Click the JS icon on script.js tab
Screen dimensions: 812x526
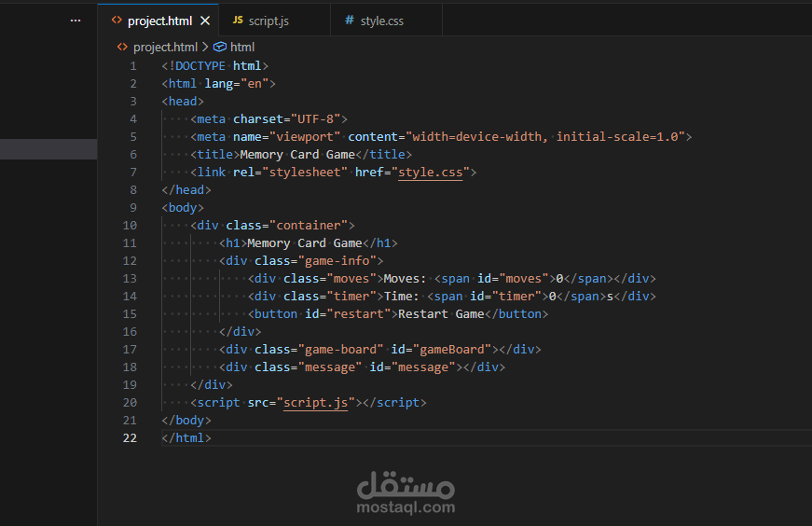pos(238,20)
